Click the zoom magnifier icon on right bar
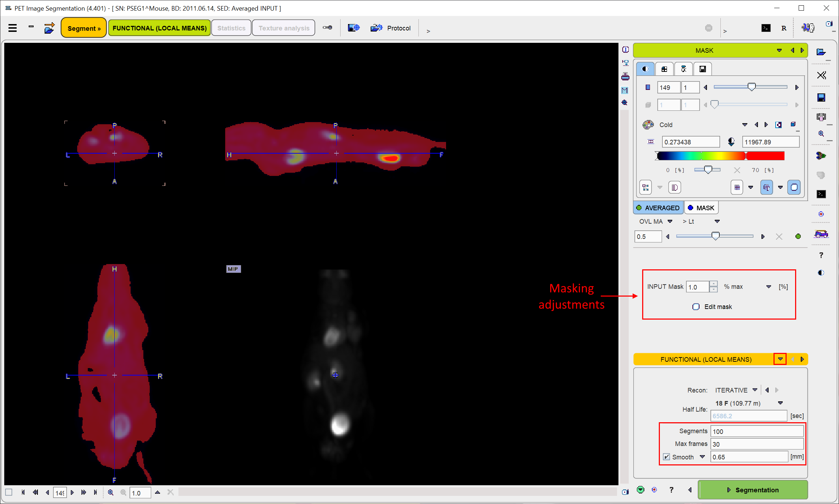The image size is (839, 504). (x=821, y=134)
